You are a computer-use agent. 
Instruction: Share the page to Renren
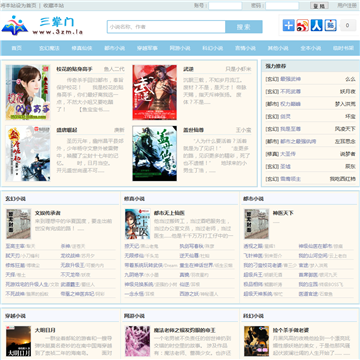point(317,25)
